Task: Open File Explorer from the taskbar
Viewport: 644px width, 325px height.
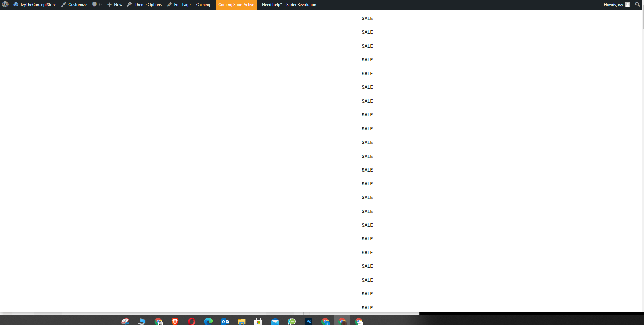Action: click(242, 321)
